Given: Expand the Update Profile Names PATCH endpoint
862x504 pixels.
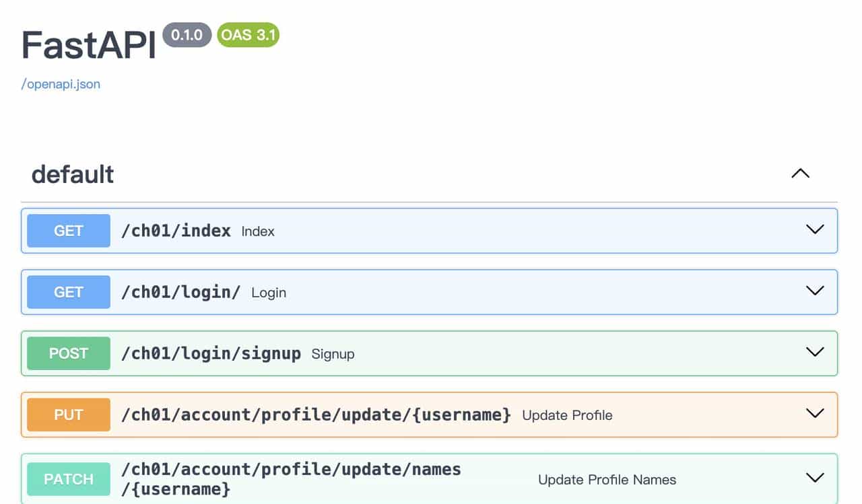Looking at the screenshot, I should pyautogui.click(x=815, y=477).
